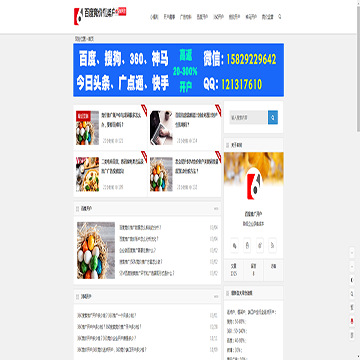Viewport: 360px width, 360px height.
Task: Click the site logo in the header
Action: tap(100, 16)
